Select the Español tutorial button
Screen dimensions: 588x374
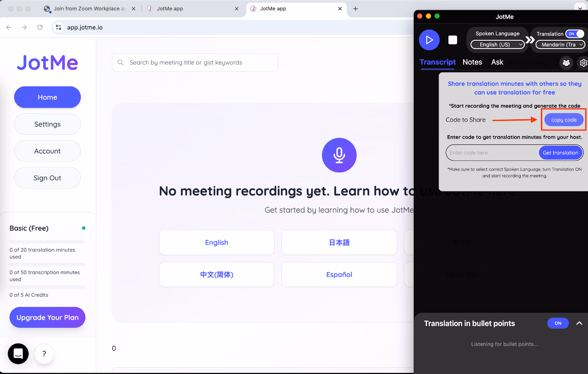coord(339,274)
